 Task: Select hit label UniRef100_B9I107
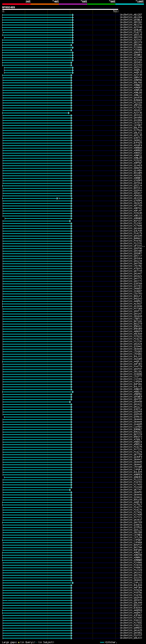click(131, 605)
